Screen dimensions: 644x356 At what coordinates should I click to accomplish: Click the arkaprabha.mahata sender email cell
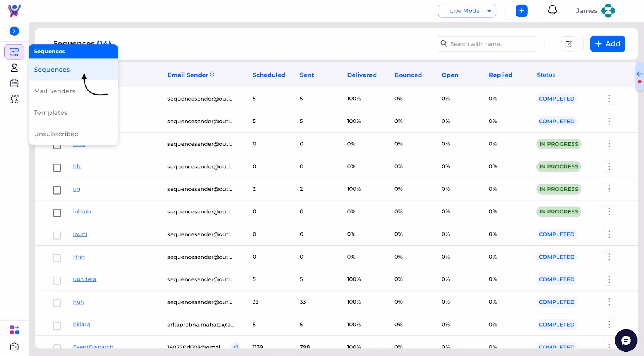click(x=201, y=324)
